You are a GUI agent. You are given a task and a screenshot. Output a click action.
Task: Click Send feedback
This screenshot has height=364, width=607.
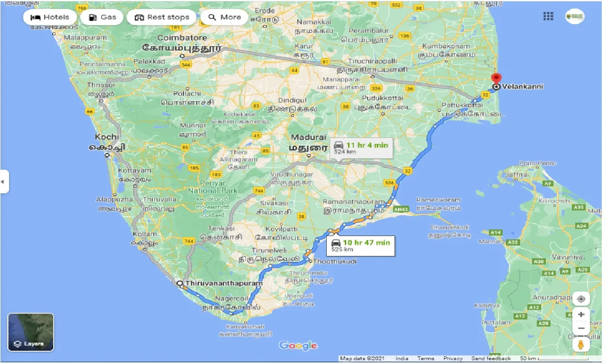tap(491, 358)
